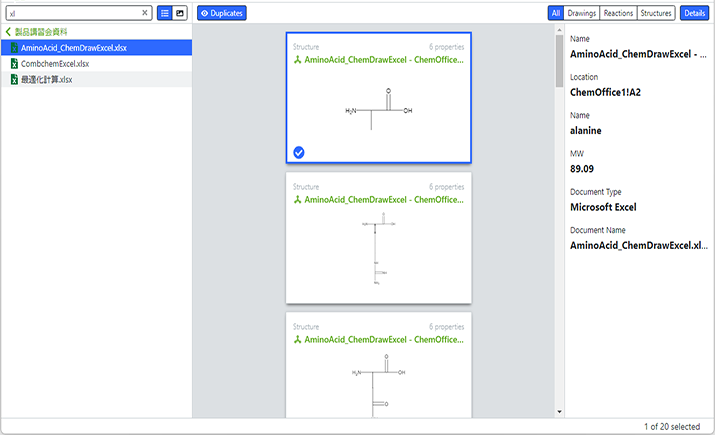
Task: Click in the search input field
Action: [x=70, y=13]
